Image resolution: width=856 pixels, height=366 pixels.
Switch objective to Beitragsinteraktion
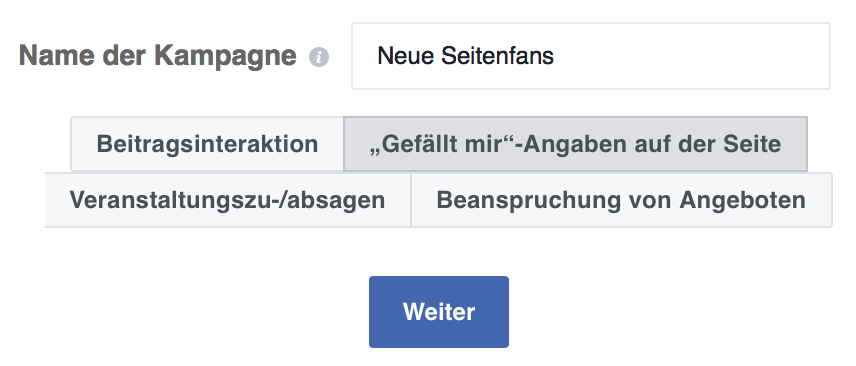pyautogui.click(x=207, y=144)
